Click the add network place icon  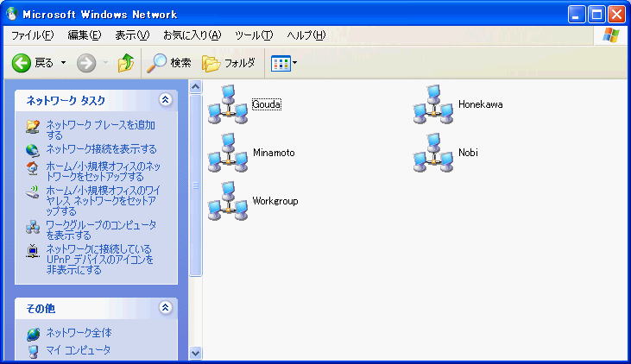[33, 126]
